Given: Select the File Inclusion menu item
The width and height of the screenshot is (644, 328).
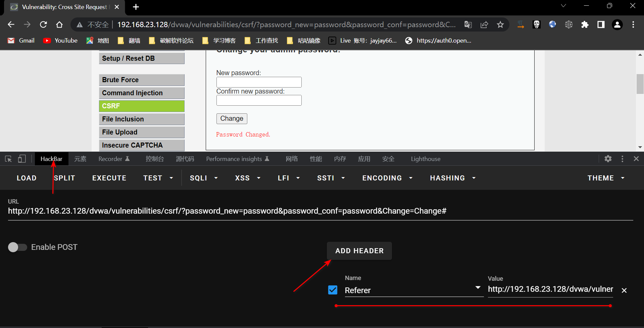Looking at the screenshot, I should [x=142, y=119].
